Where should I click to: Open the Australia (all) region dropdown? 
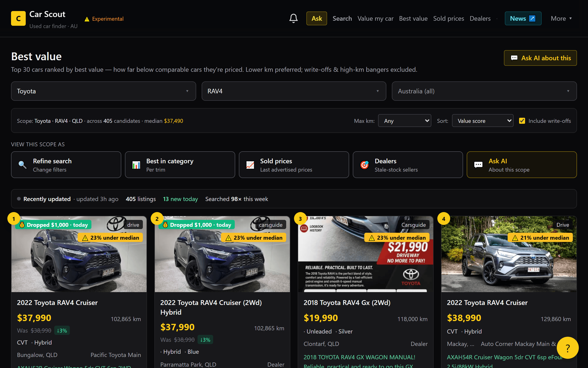point(484,91)
